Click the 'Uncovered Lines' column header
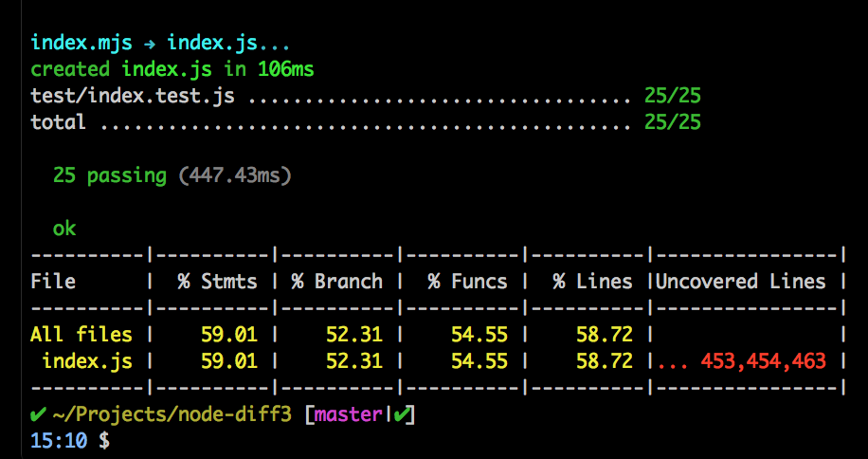Viewport: 868px width, 459px height. point(741,282)
